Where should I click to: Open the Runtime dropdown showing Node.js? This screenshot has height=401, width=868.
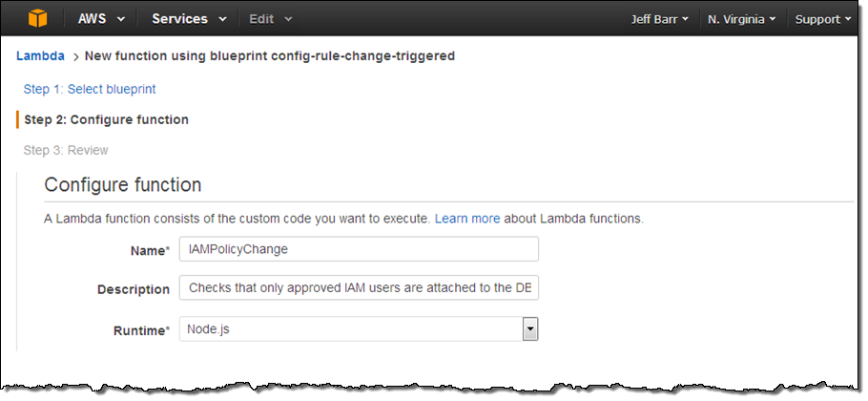(x=359, y=329)
